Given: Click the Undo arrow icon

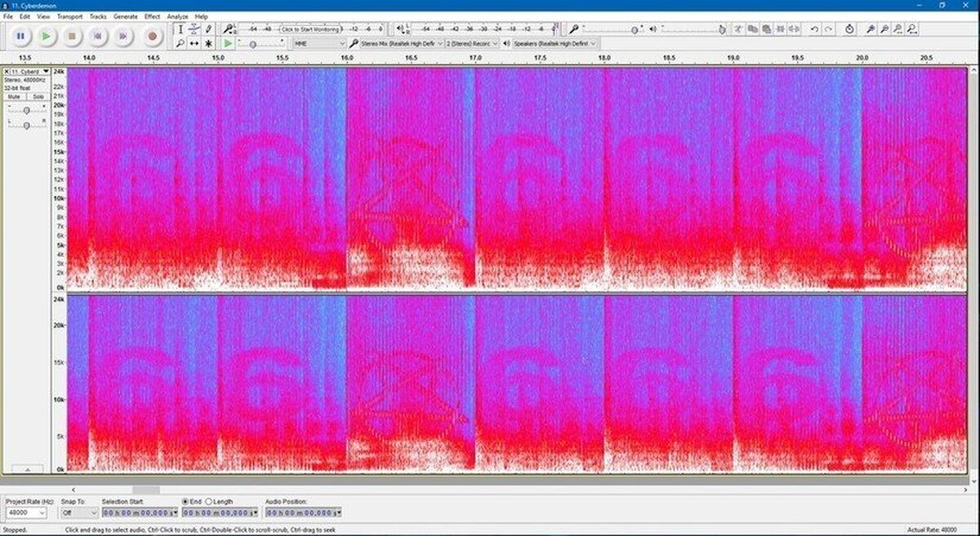Looking at the screenshot, I should pos(814,29).
